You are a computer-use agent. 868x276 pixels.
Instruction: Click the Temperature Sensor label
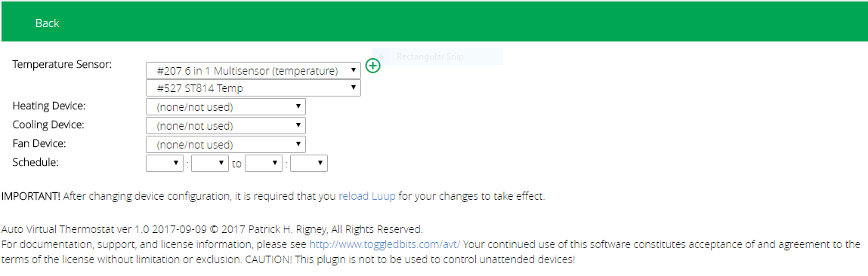(x=62, y=64)
